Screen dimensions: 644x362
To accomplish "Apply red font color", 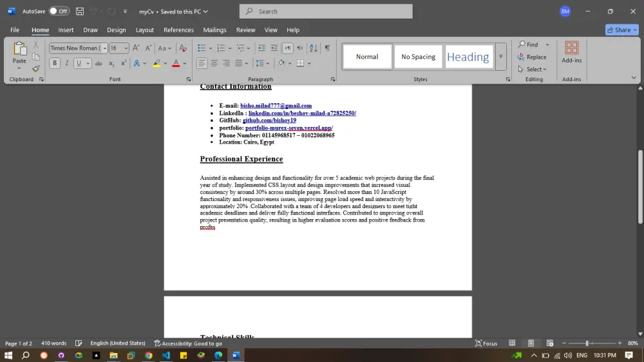I will pos(176,63).
